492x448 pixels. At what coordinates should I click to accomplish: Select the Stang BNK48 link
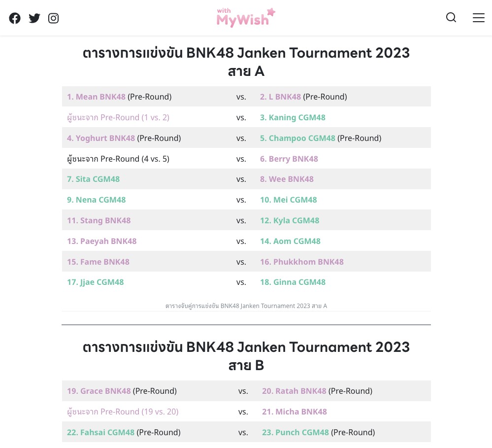pos(99,220)
